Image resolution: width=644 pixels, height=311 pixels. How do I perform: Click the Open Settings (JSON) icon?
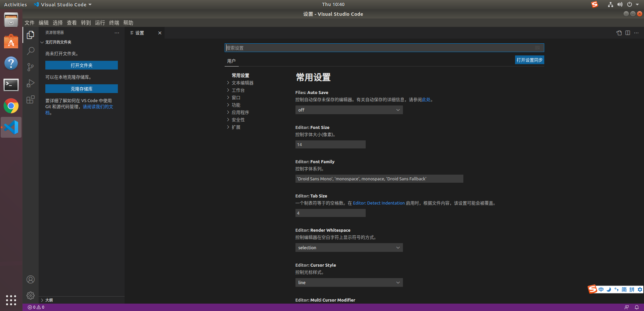[x=619, y=33]
